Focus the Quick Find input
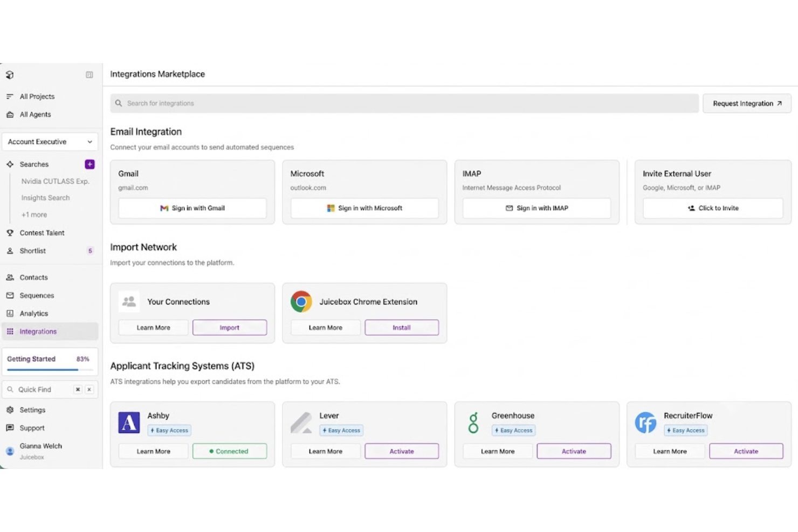Screen dimensions: 798x532 pyautogui.click(x=50, y=389)
